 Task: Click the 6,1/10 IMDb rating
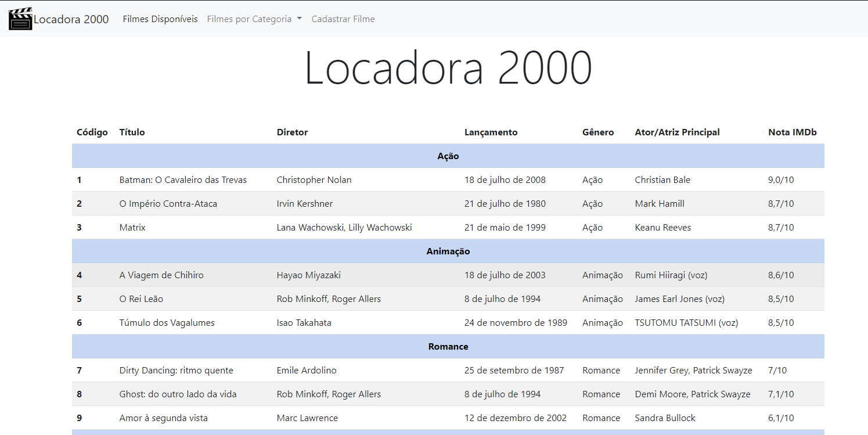pyautogui.click(x=781, y=418)
